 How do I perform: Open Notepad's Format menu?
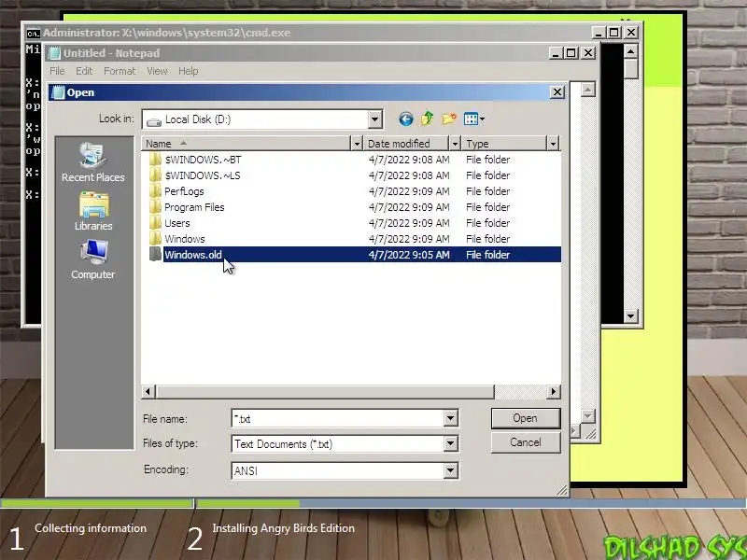click(x=120, y=71)
